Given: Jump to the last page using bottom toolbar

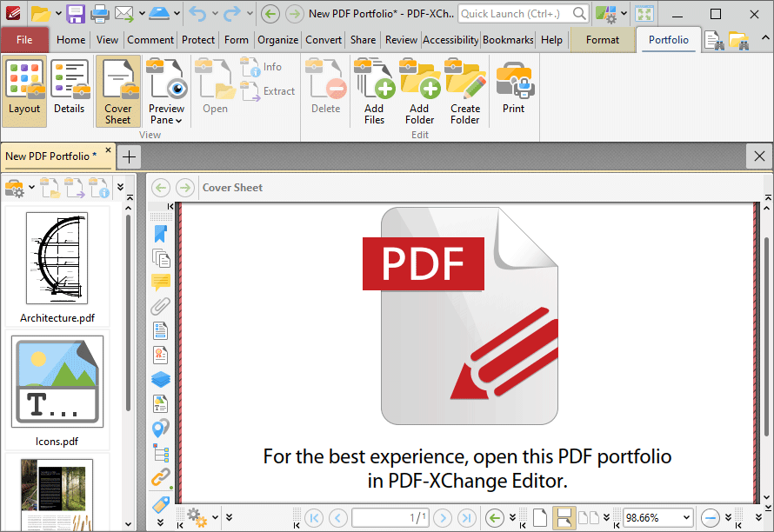Looking at the screenshot, I should [x=466, y=518].
